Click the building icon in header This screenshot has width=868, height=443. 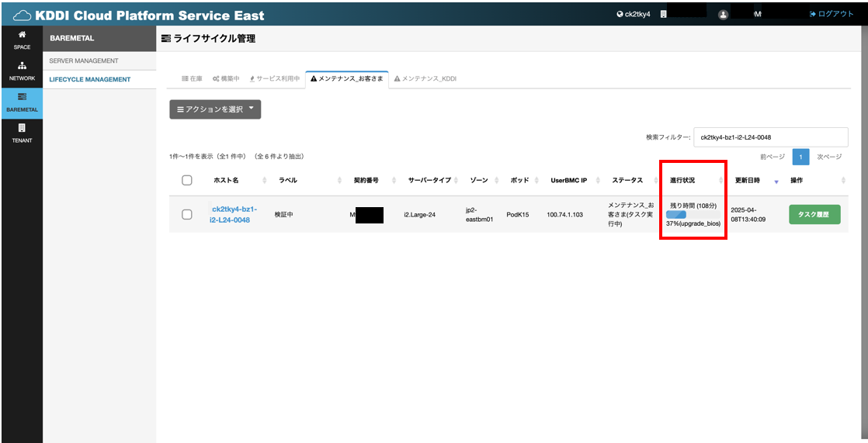664,15
